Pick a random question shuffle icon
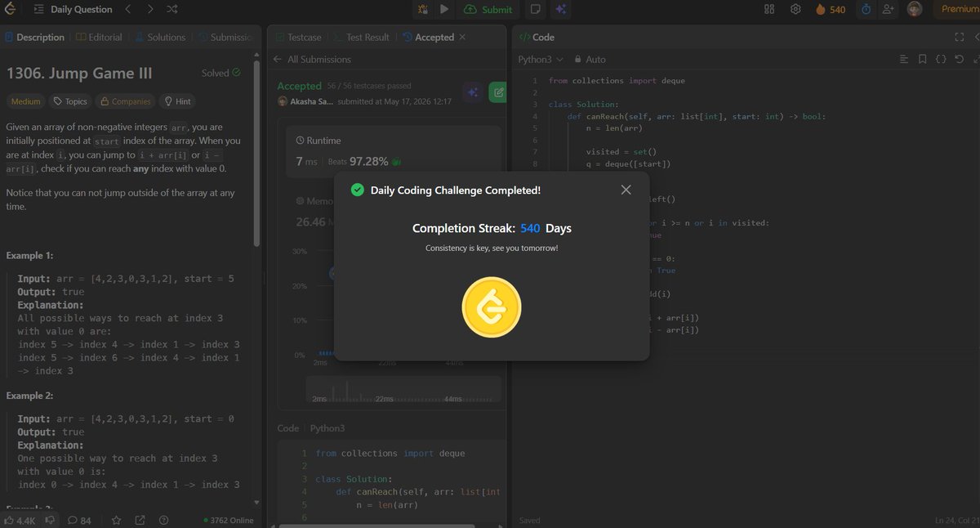Image resolution: width=980 pixels, height=528 pixels. (172, 10)
